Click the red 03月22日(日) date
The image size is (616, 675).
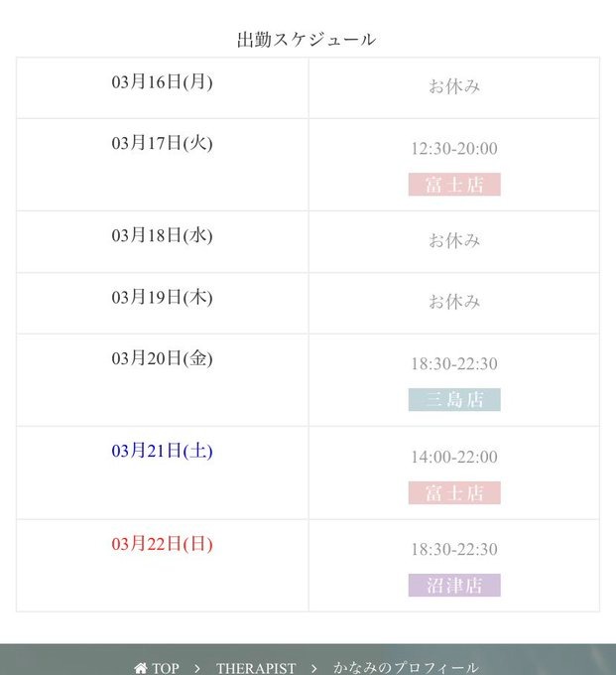coord(162,544)
